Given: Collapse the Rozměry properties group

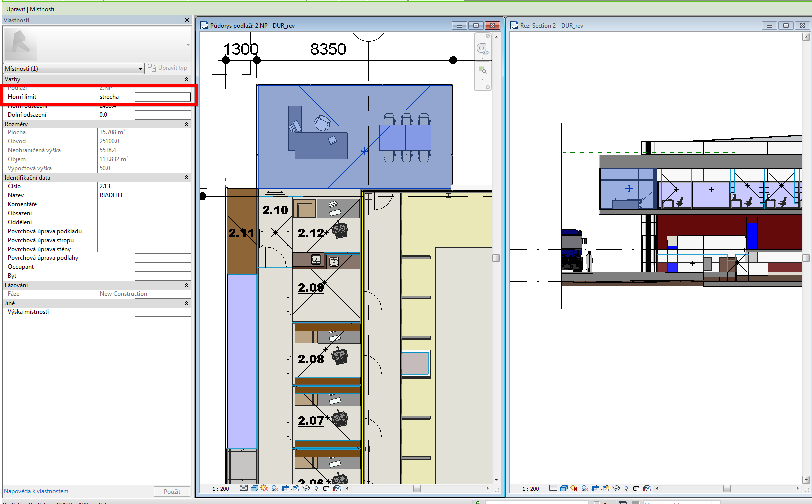Looking at the screenshot, I should click(x=186, y=124).
